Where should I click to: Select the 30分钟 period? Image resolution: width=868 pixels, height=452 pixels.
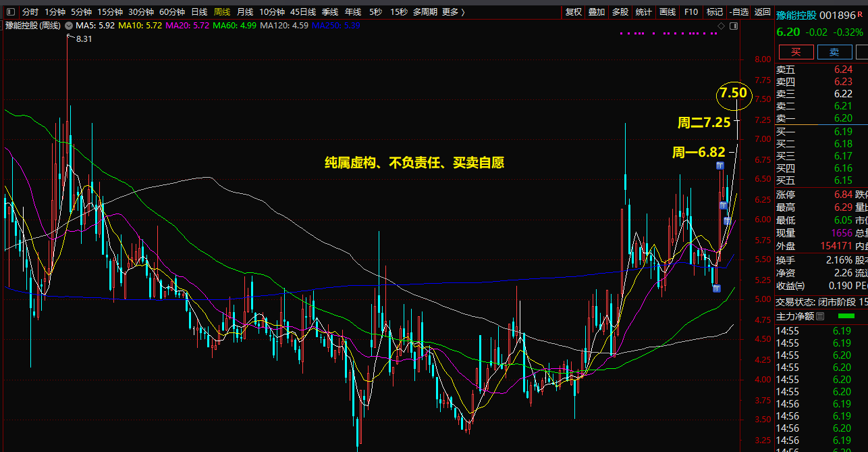tap(141, 11)
